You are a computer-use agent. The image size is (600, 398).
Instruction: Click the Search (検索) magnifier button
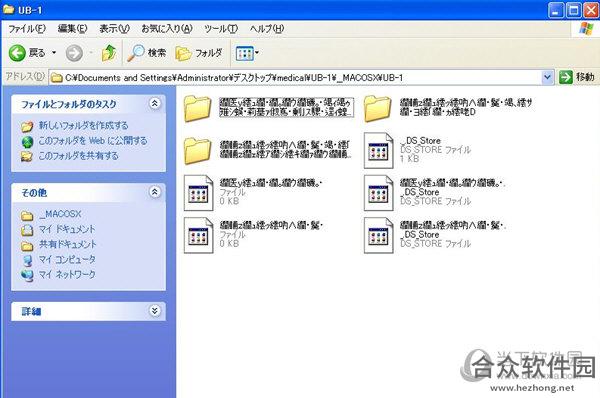[x=147, y=53]
